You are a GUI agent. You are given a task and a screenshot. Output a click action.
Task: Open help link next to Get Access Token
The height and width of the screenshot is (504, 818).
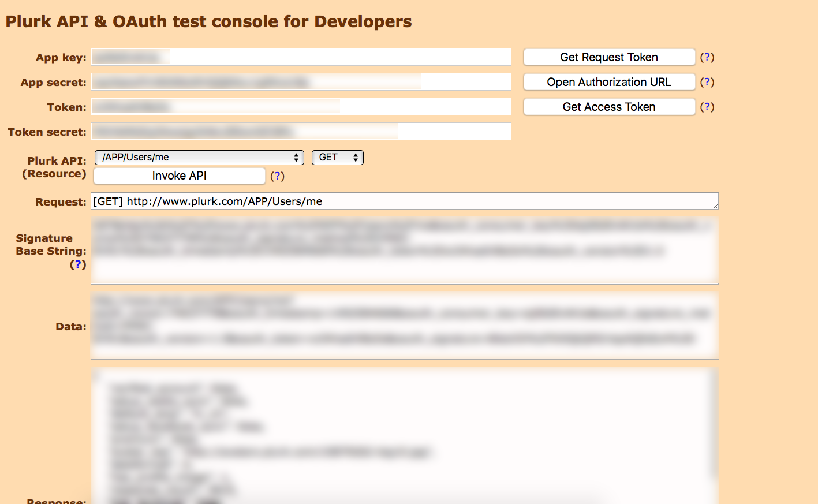(x=707, y=107)
